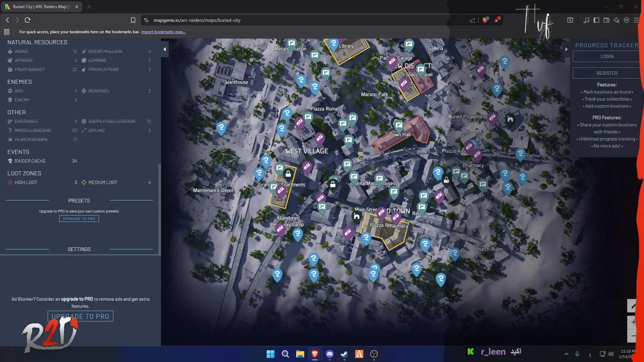
Task: Click the LOOT ZONES category header
Action: tap(24, 173)
